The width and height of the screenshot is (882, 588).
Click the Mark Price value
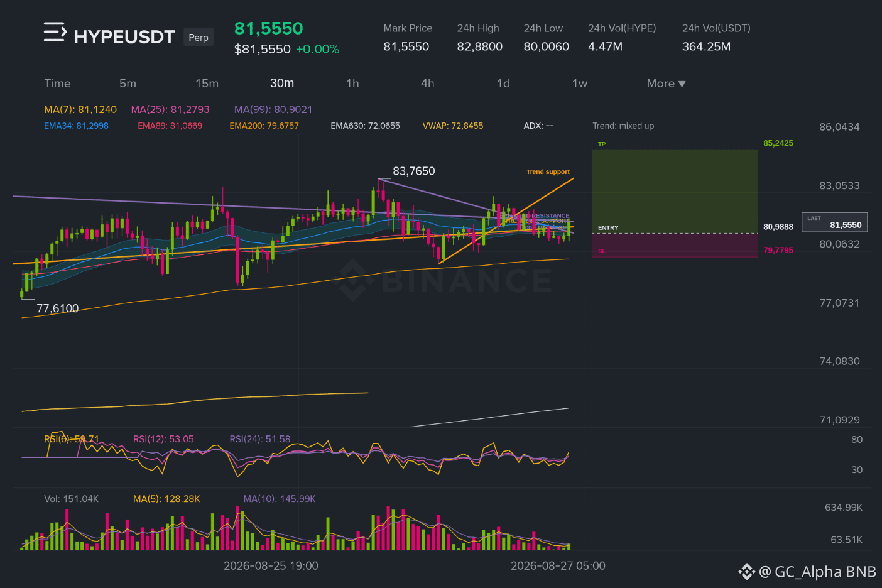click(406, 46)
